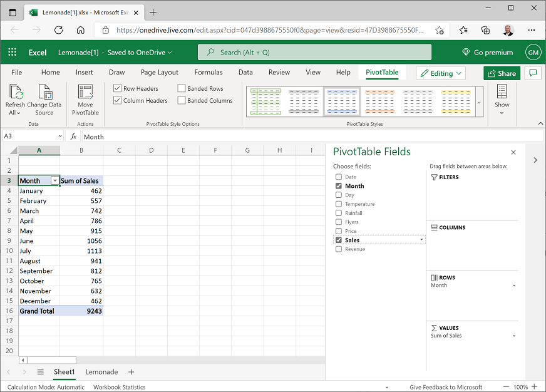
Task: Open the Lemonade sheet tab
Action: click(101, 372)
